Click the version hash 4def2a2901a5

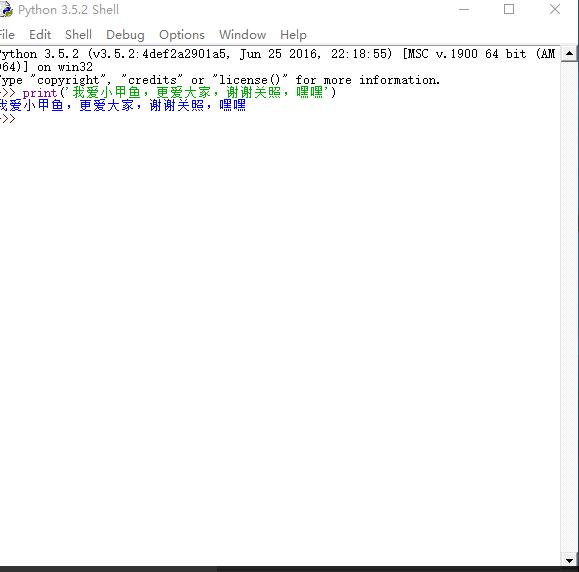[184, 54]
